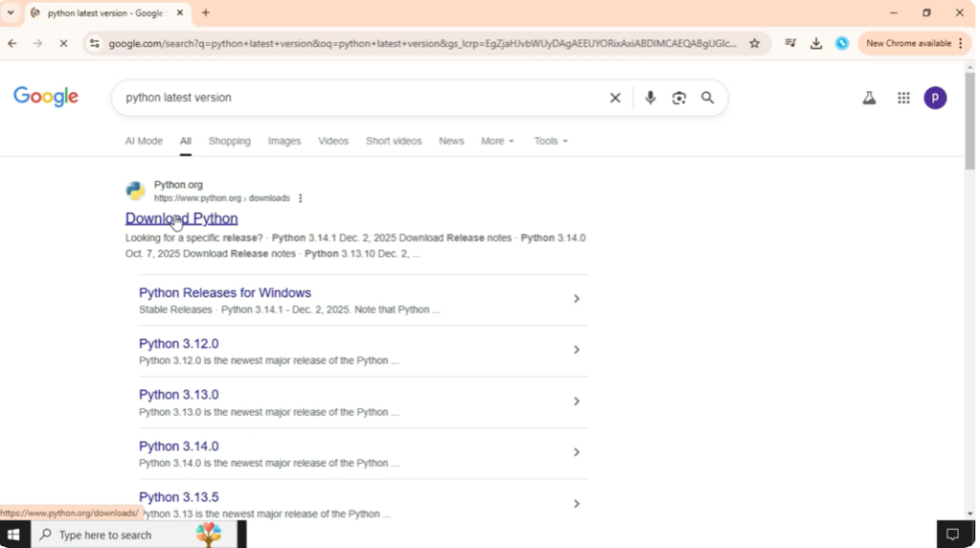This screenshot has width=980, height=548.
Task: Click the Google account avatar
Action: tap(935, 98)
